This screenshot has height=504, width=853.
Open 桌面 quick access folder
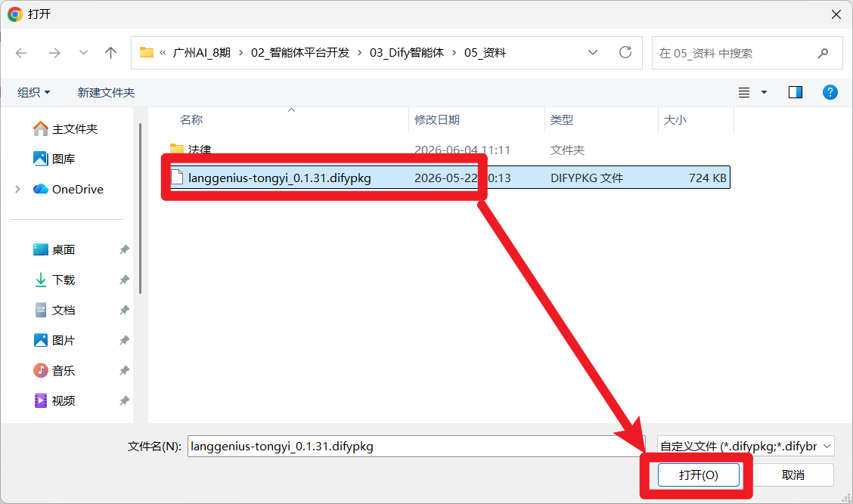tap(54, 249)
